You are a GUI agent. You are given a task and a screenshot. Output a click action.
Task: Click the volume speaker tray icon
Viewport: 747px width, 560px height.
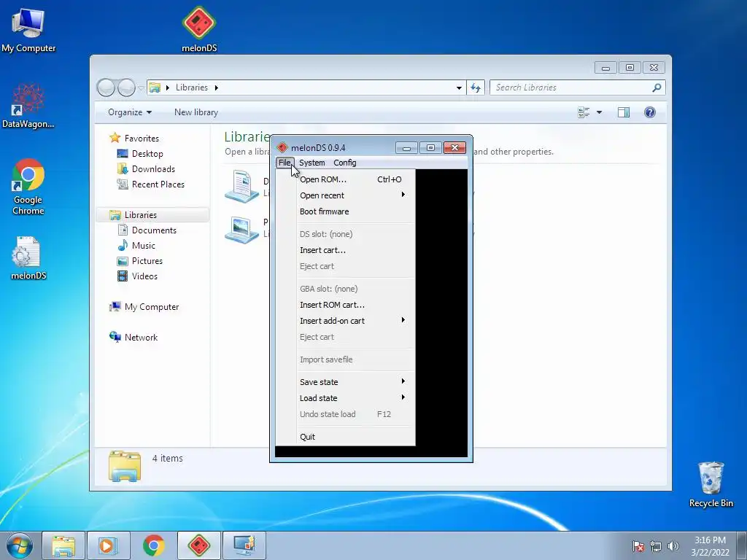[x=673, y=546]
